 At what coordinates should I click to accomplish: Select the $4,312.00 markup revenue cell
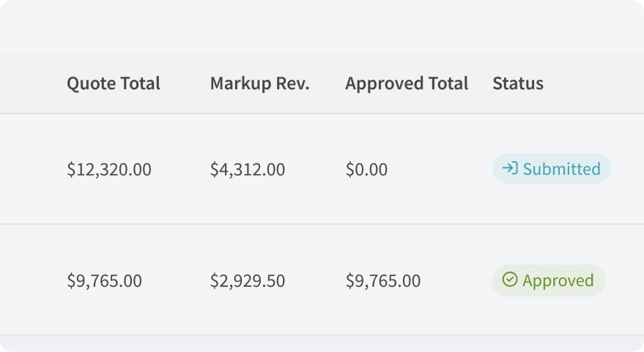click(x=248, y=170)
